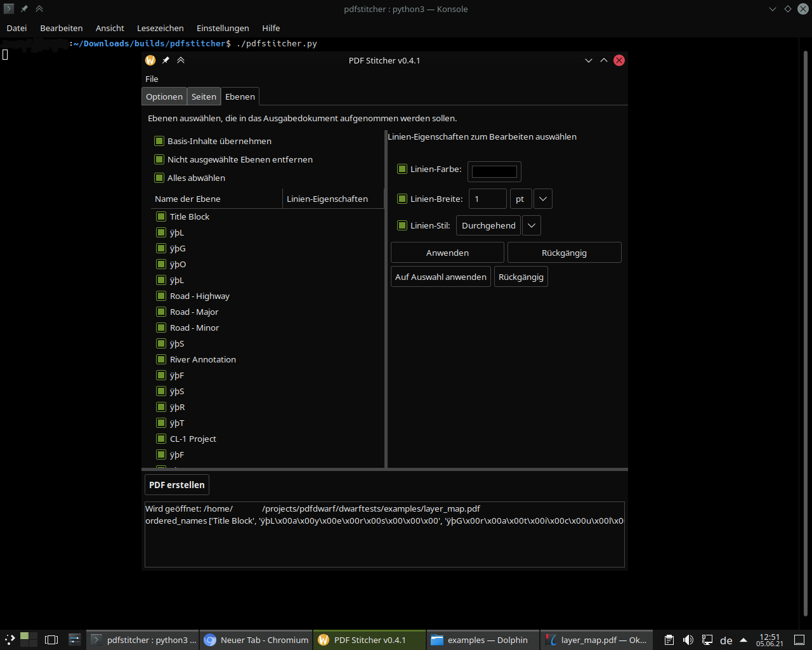The width and height of the screenshot is (812, 650).
Task: Switch to the Seiten tab
Action: pyautogui.click(x=204, y=96)
